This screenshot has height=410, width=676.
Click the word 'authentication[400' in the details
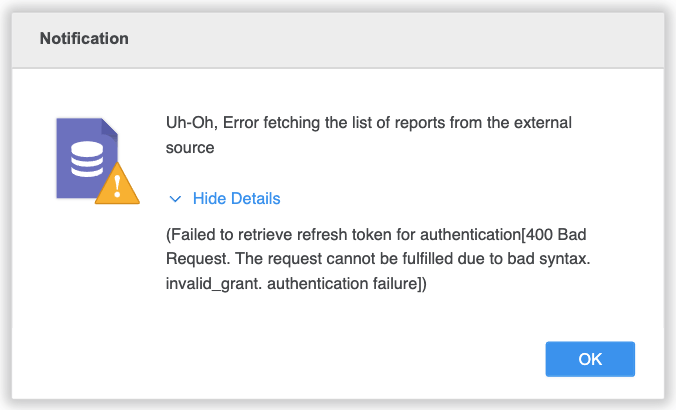[486, 235]
